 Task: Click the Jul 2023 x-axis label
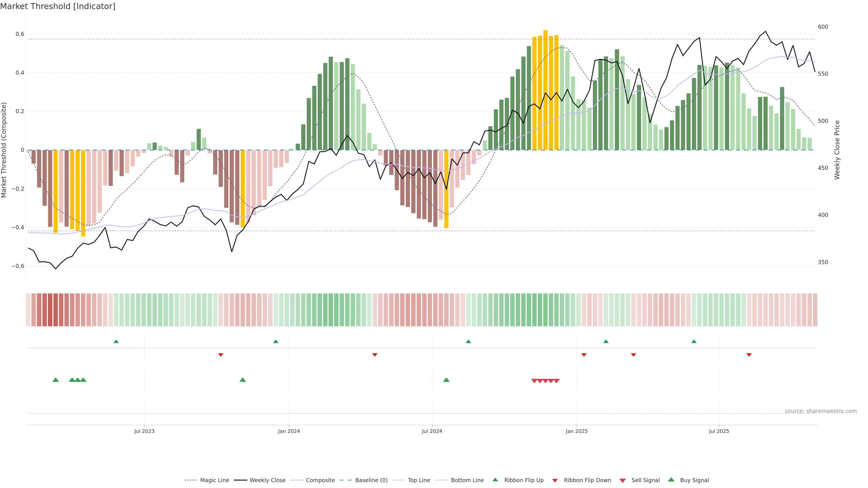tap(144, 431)
